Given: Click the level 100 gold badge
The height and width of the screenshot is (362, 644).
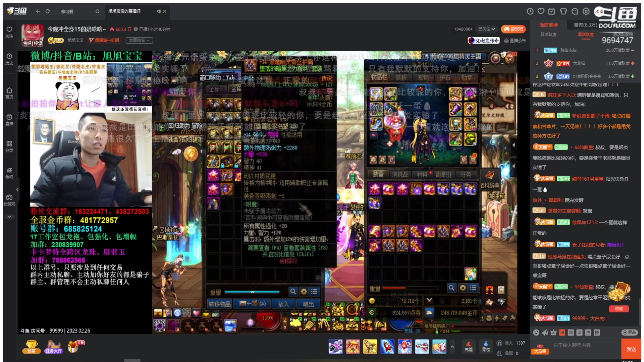Looking at the screenshot, I should point(56,40).
